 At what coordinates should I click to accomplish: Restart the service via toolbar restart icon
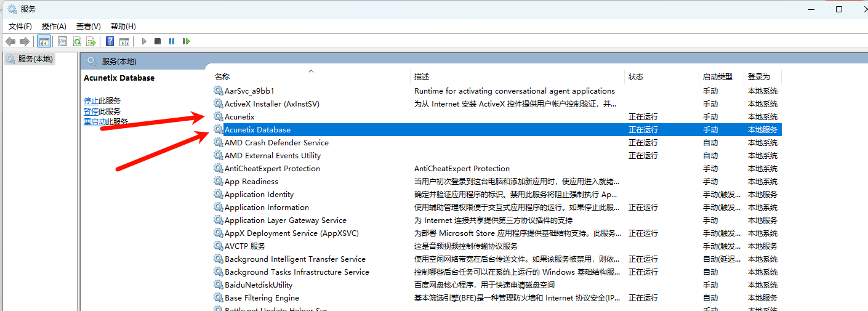tap(186, 41)
